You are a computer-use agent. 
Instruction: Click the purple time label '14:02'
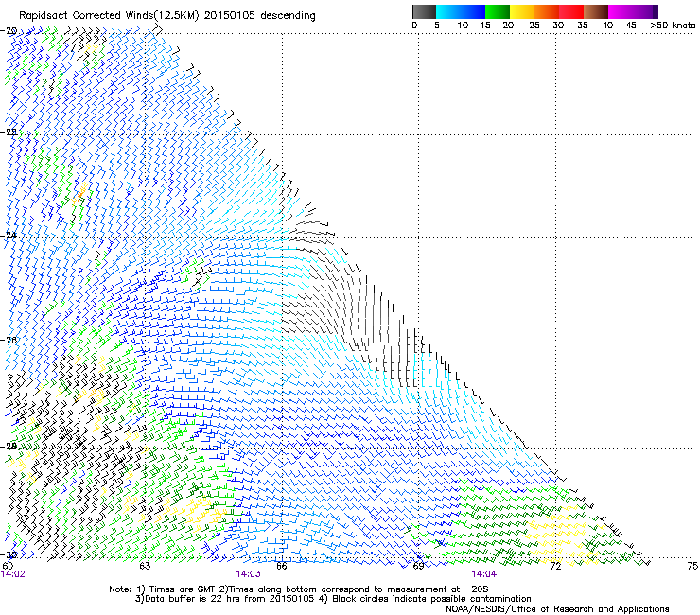[13, 574]
